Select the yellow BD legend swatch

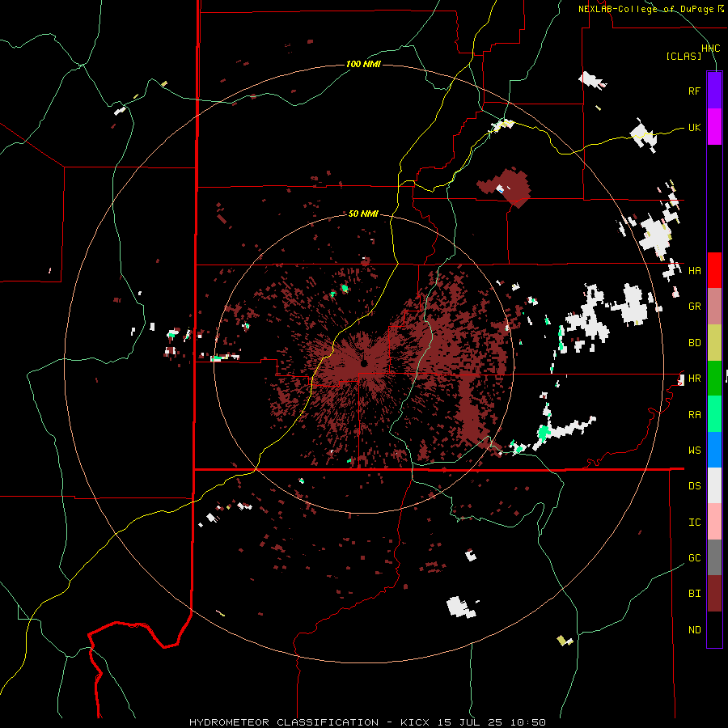(714, 342)
